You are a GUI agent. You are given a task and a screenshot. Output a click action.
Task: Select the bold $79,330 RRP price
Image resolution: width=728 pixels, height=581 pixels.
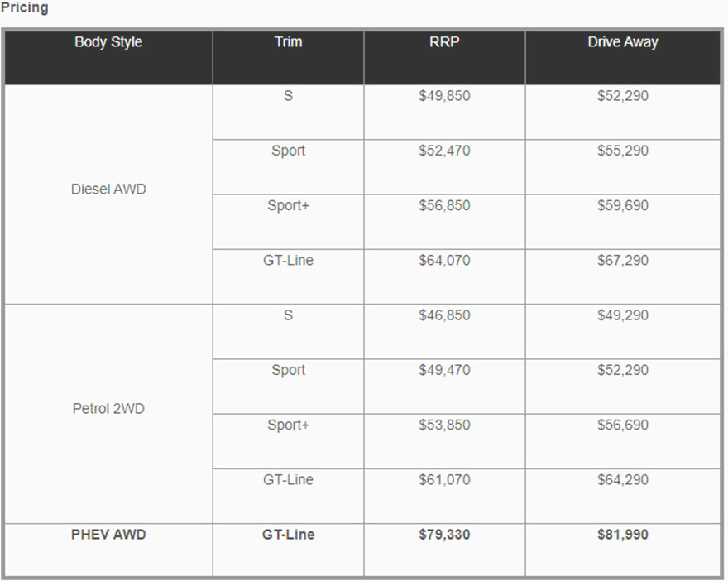444,535
